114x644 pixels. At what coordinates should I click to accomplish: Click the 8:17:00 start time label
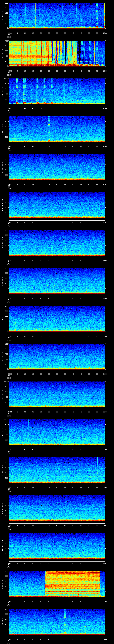pos(9,147)
